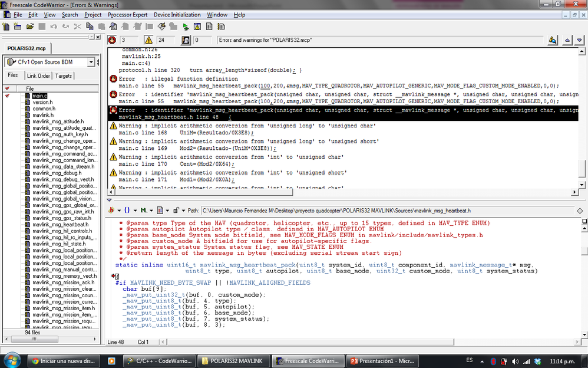Click the Preferences list toolbar icon
This screenshot has height=368, width=588.
209,27
